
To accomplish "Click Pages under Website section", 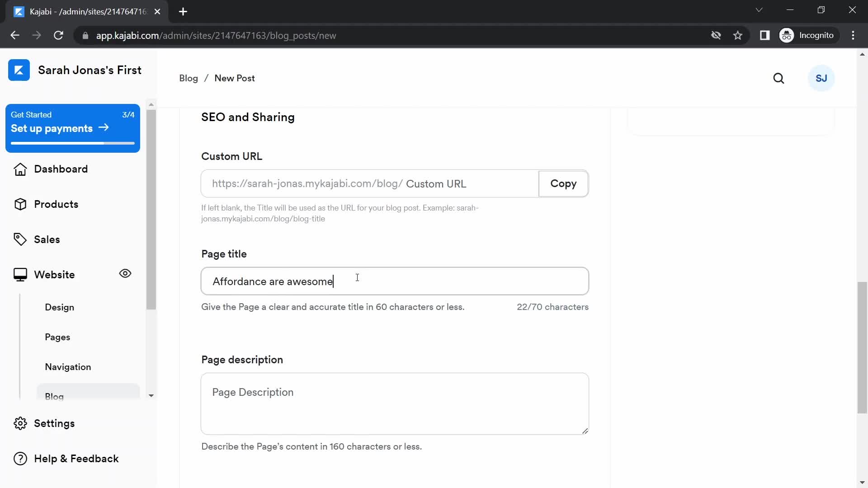I will [x=57, y=337].
